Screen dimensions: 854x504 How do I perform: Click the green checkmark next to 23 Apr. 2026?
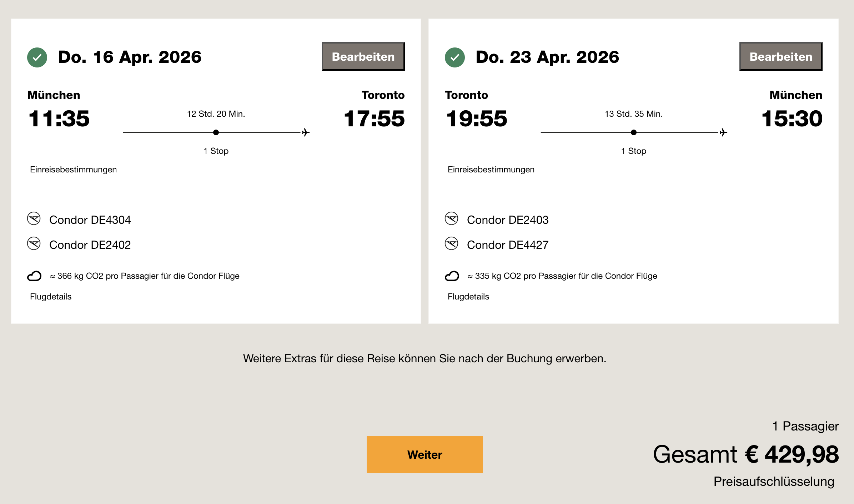454,57
